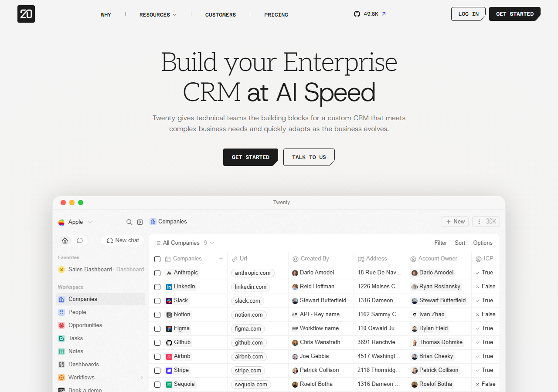This screenshot has height=392, width=558.
Task: Open Options in the table toolbar
Action: [483, 243]
